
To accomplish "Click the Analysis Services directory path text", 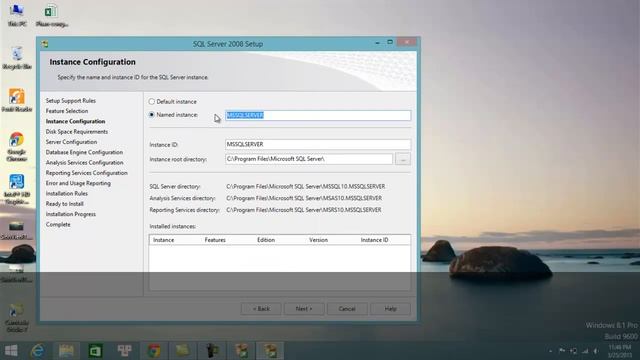I will (304, 198).
